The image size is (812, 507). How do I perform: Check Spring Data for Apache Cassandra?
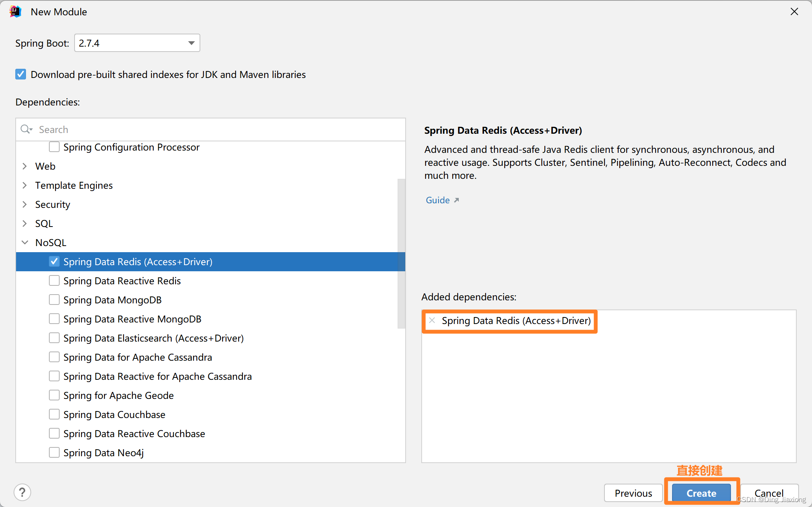point(54,357)
